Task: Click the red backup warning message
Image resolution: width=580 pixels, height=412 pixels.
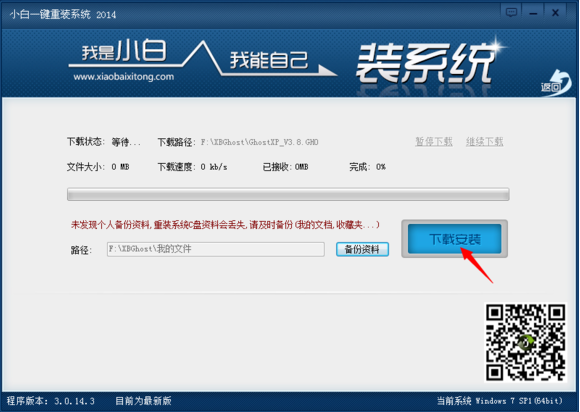Action: click(225, 224)
